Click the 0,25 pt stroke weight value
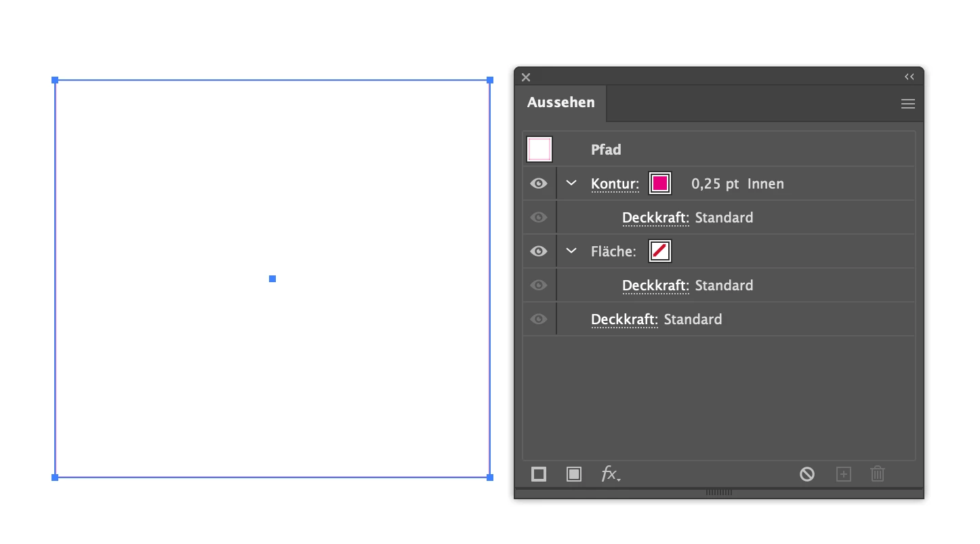The height and width of the screenshot is (544, 980). (715, 184)
